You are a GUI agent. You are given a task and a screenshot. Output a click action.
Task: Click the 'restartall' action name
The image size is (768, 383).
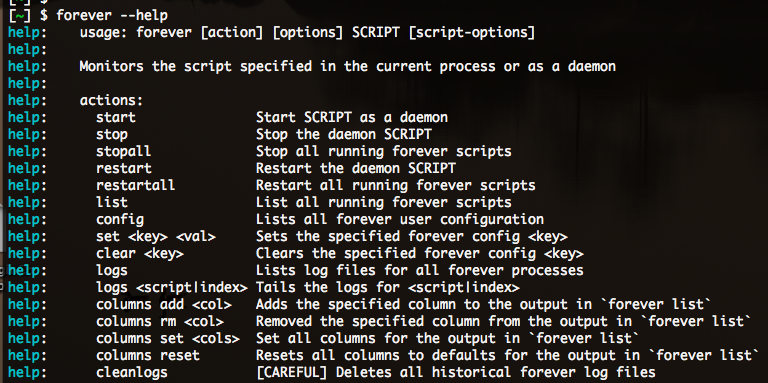coord(136,185)
